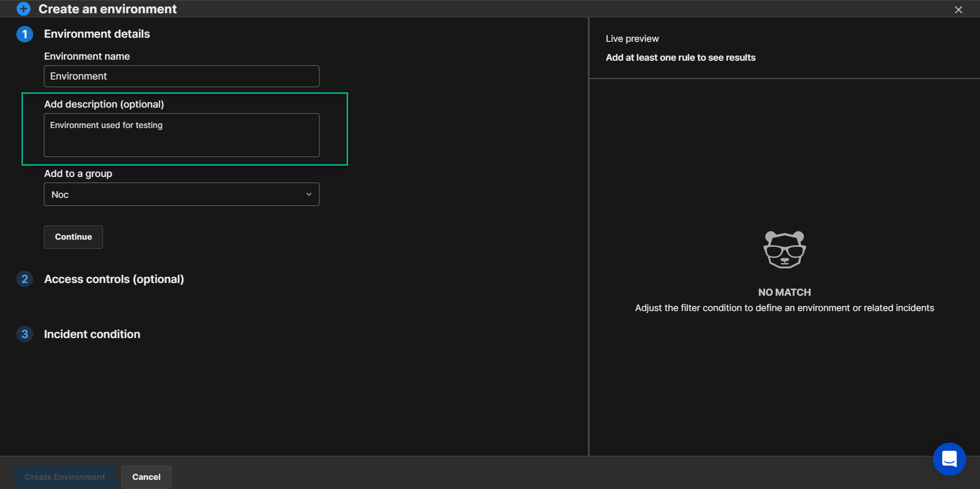Open the Add to a group dropdown
The image size is (980, 489).
(x=181, y=195)
